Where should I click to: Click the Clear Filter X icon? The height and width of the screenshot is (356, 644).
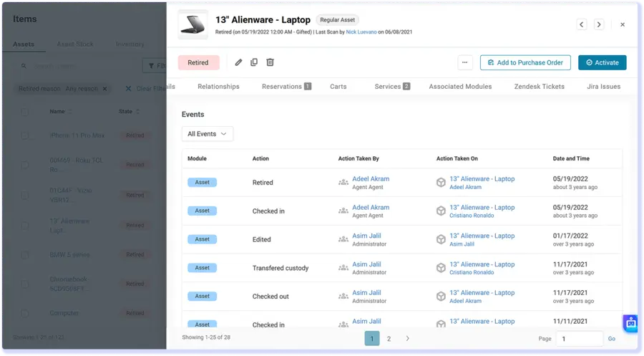(128, 89)
